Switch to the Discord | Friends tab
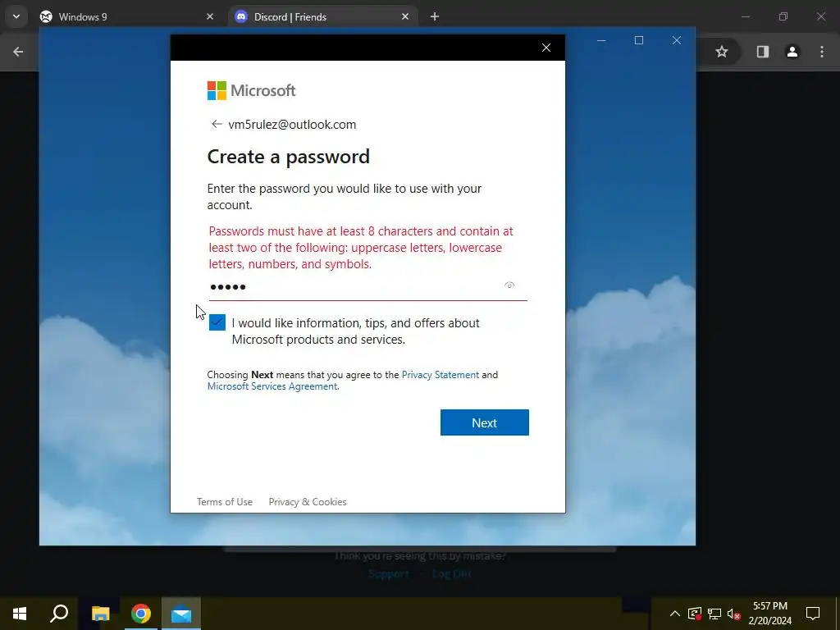 click(322, 16)
